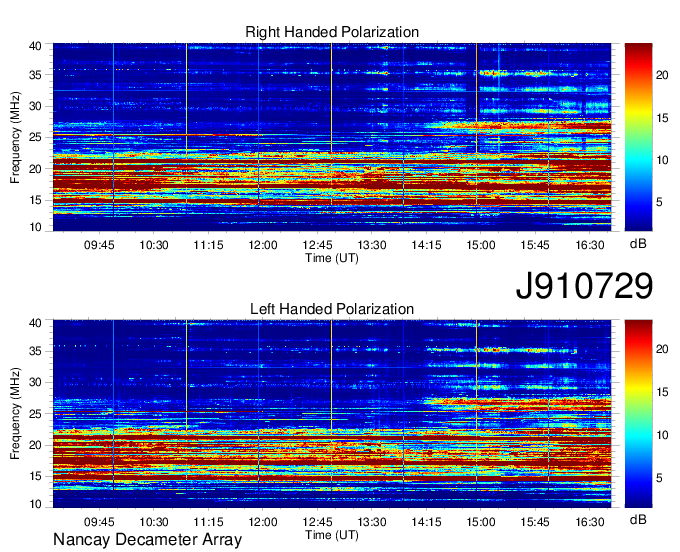Screen dimensions: 680x552
Task: Click the 12:00 tick on Left Handed plot
Action: pos(263,522)
